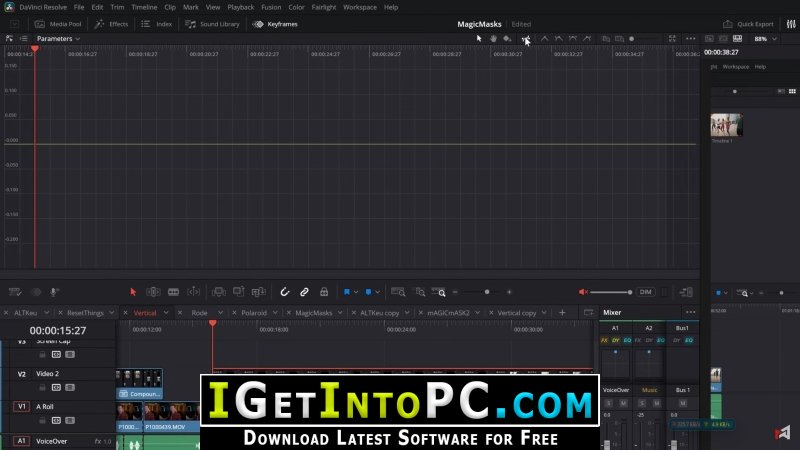
Task: Open Mixer panel options dots
Action: tap(690, 312)
